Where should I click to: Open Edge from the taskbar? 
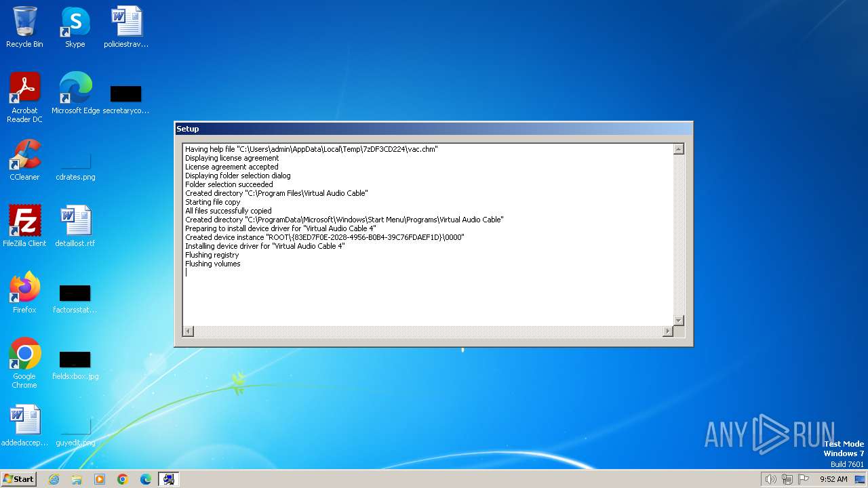click(146, 479)
